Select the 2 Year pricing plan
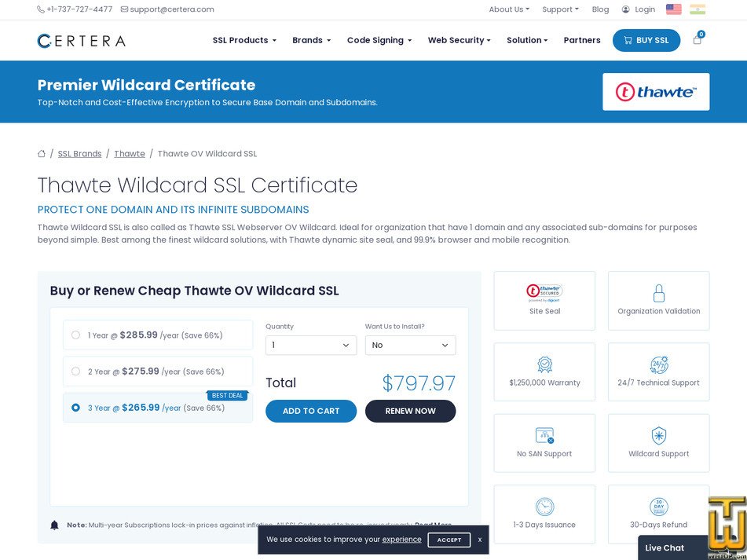Viewport: 747px width, 560px height. [75, 371]
